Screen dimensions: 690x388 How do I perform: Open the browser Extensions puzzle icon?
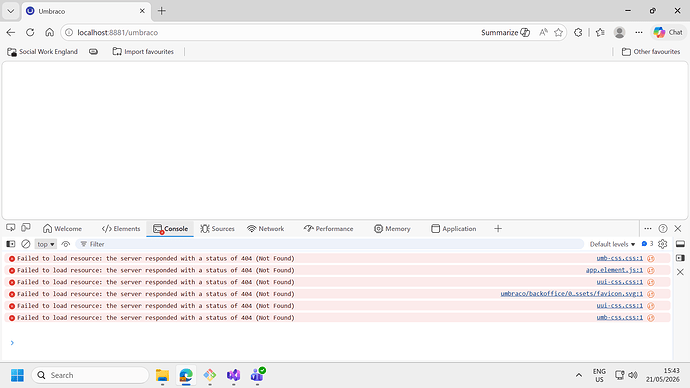[x=578, y=33]
